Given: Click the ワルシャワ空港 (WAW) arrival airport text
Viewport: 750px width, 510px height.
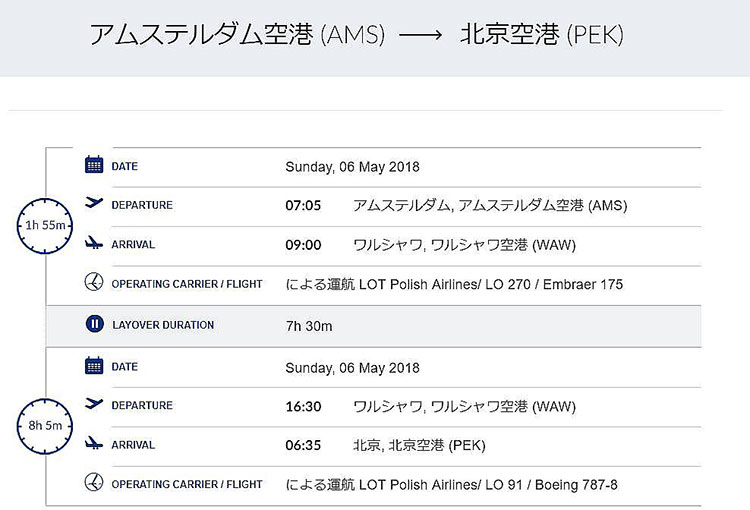Looking at the screenshot, I should (504, 245).
